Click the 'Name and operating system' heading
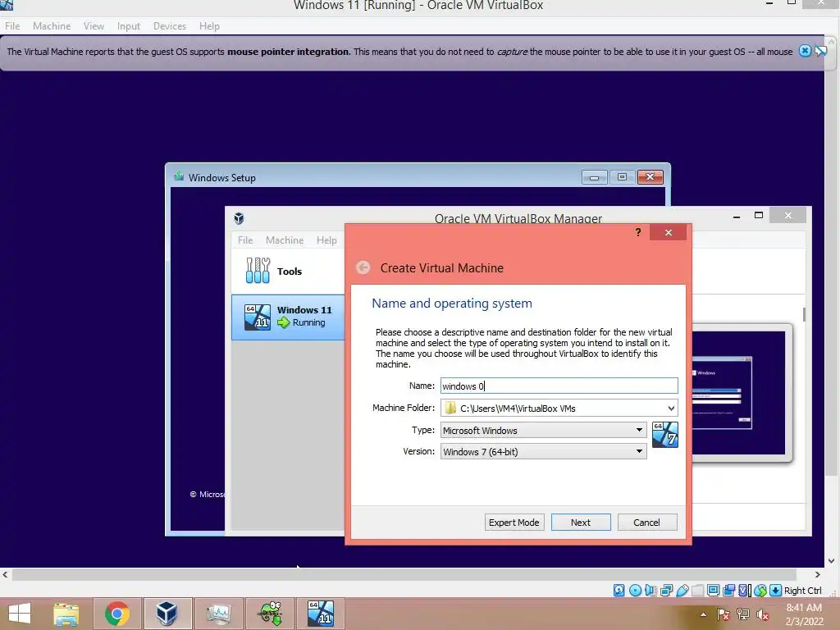This screenshot has height=630, width=840. pos(452,304)
